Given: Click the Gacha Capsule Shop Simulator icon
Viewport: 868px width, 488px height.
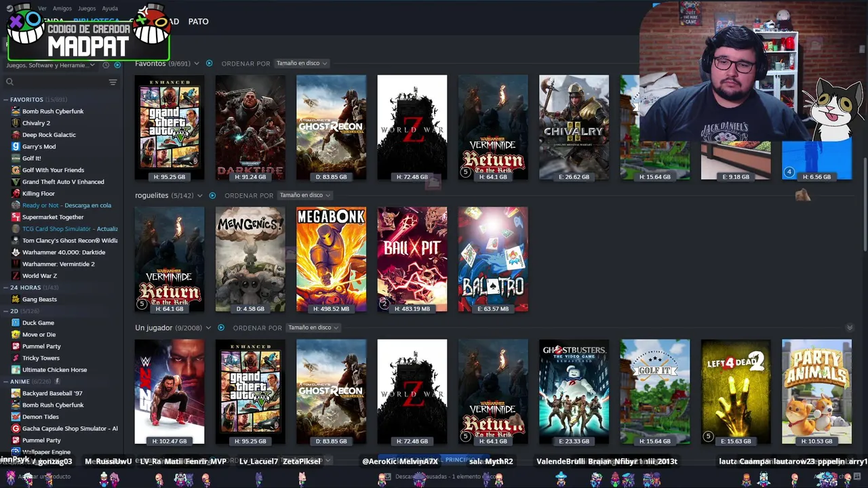Looking at the screenshot, I should (16, 428).
